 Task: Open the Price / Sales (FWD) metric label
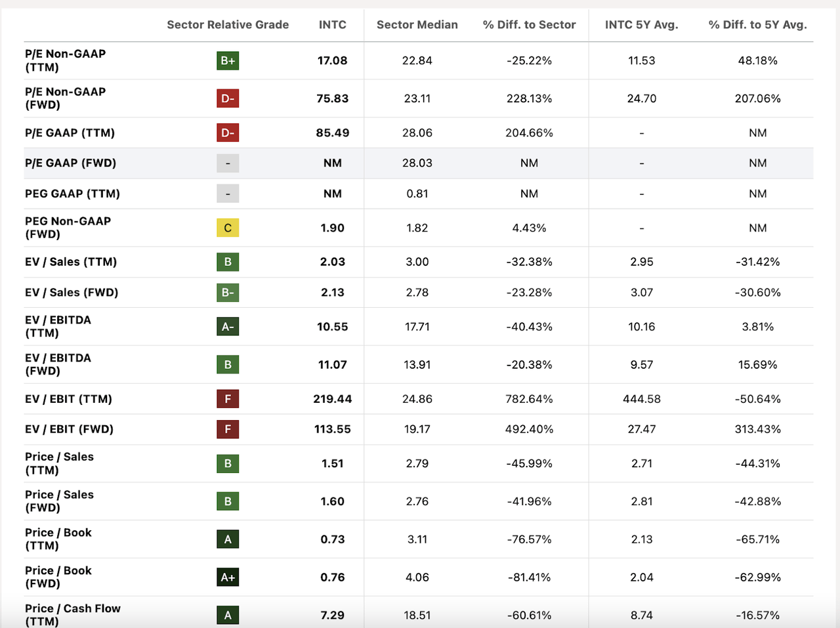tap(60, 501)
